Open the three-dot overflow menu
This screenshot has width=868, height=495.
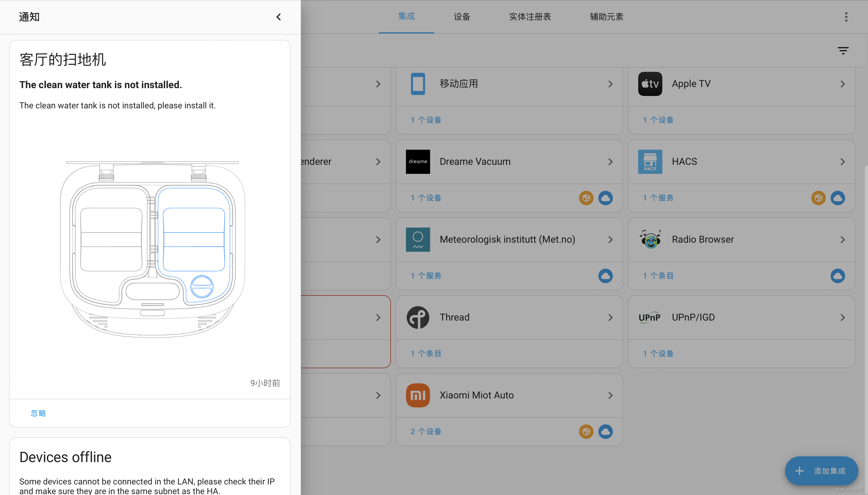(846, 17)
